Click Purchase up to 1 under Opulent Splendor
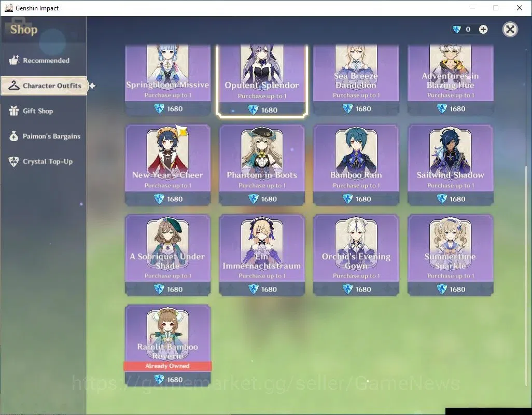 (x=262, y=96)
